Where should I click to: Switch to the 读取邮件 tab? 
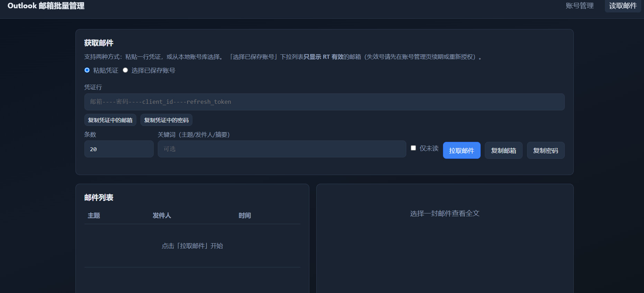pos(623,6)
